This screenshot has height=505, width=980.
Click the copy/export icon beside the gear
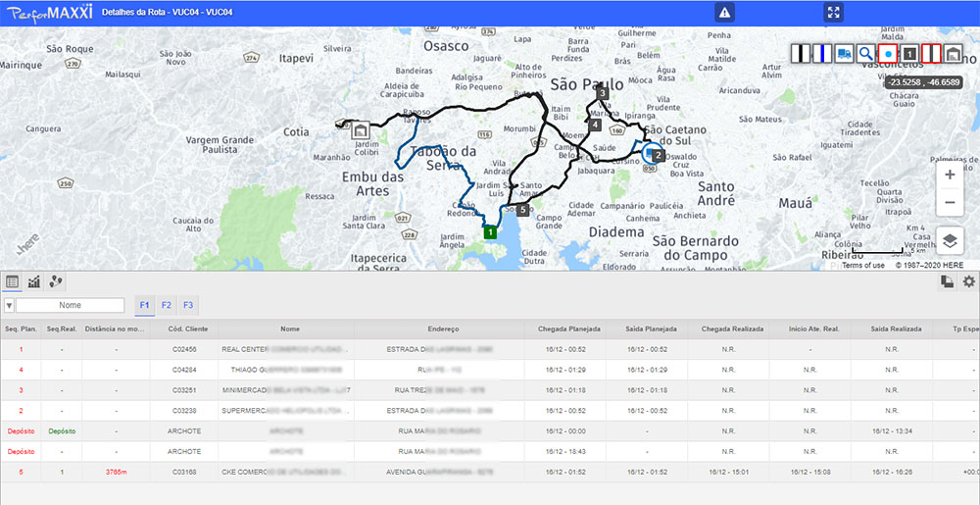point(948,281)
